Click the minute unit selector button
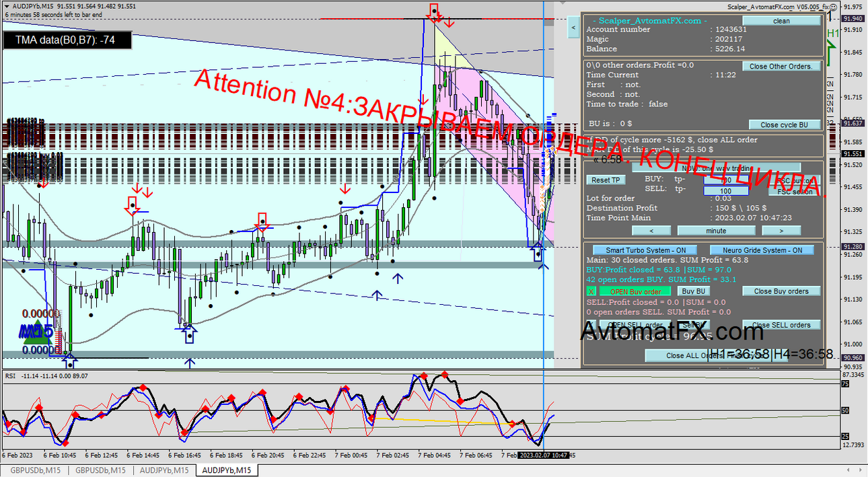This screenshot has width=868, height=477. [715, 230]
